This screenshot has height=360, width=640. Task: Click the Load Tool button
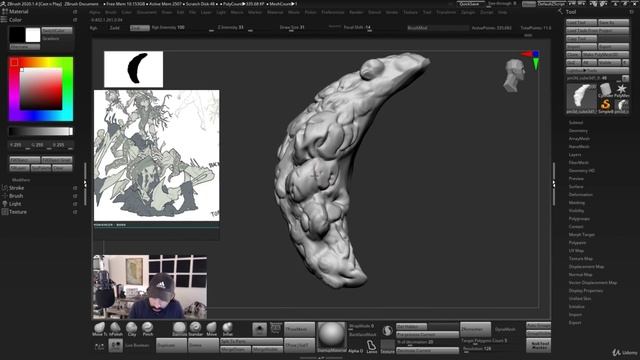582,22
